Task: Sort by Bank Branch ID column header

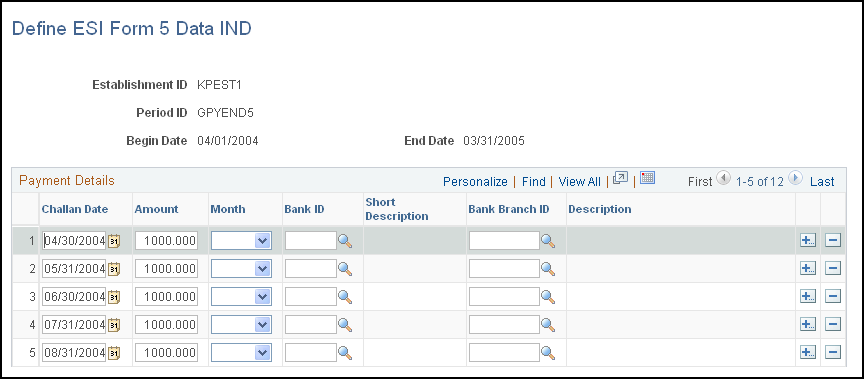Action: click(x=509, y=209)
